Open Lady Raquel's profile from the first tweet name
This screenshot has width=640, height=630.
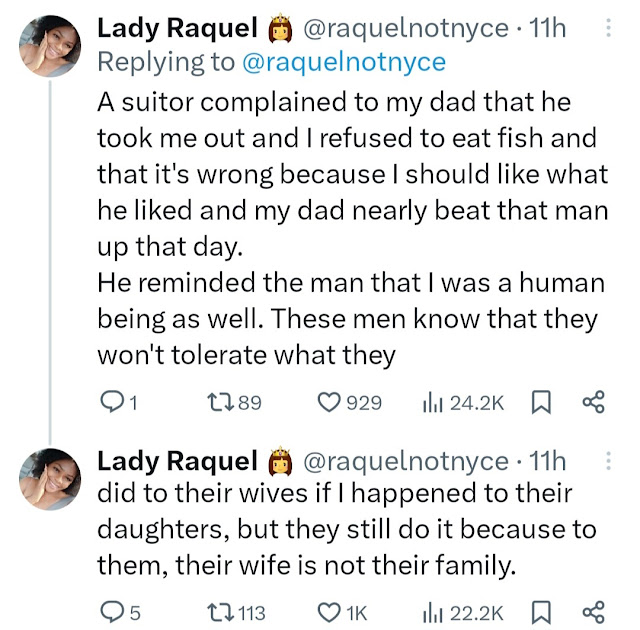coord(177,29)
